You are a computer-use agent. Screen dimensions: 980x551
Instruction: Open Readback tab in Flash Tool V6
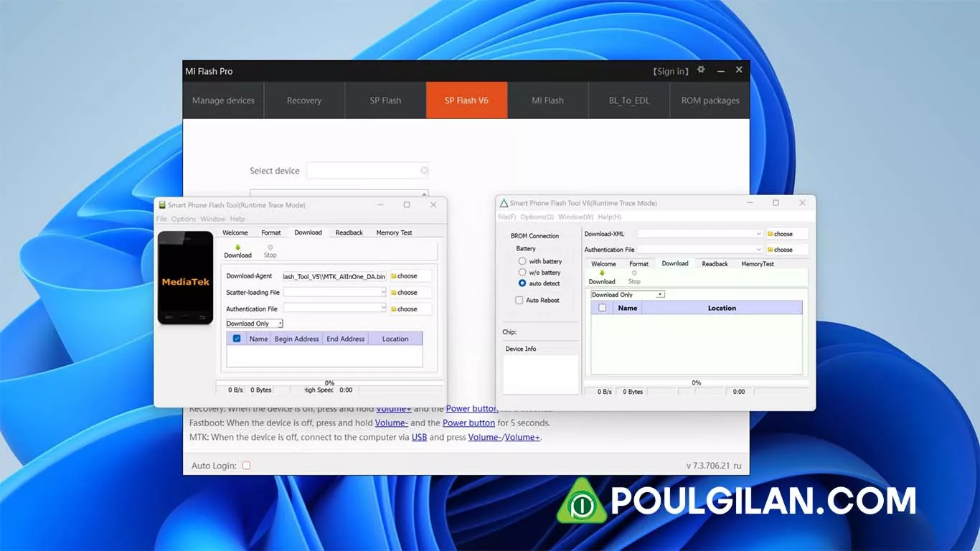(715, 264)
